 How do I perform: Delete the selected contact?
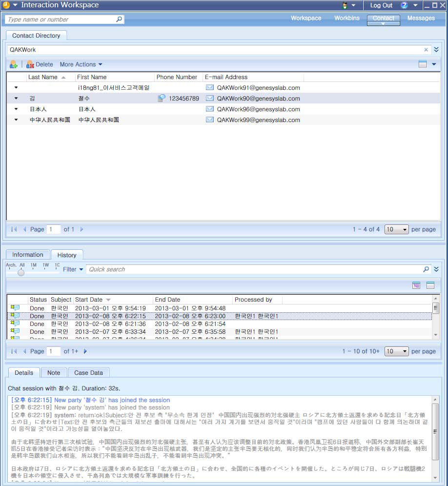tap(40, 64)
